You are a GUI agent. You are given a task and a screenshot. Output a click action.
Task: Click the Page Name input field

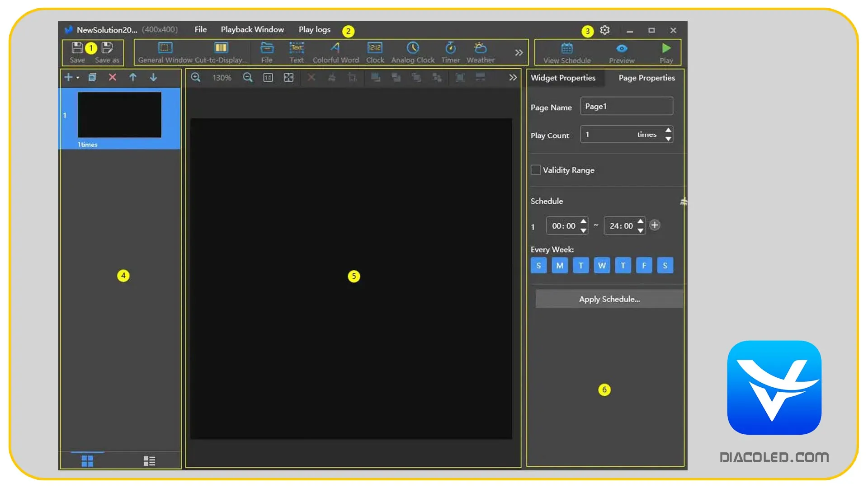tap(627, 106)
